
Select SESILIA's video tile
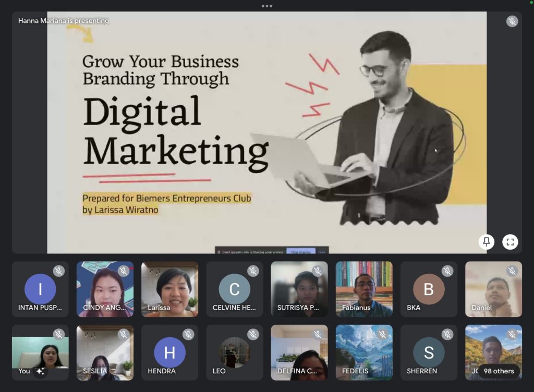click(105, 352)
